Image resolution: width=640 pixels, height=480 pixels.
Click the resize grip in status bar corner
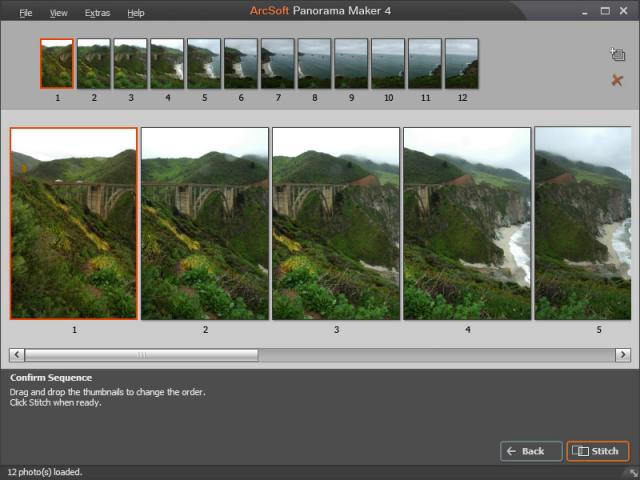(x=634, y=473)
